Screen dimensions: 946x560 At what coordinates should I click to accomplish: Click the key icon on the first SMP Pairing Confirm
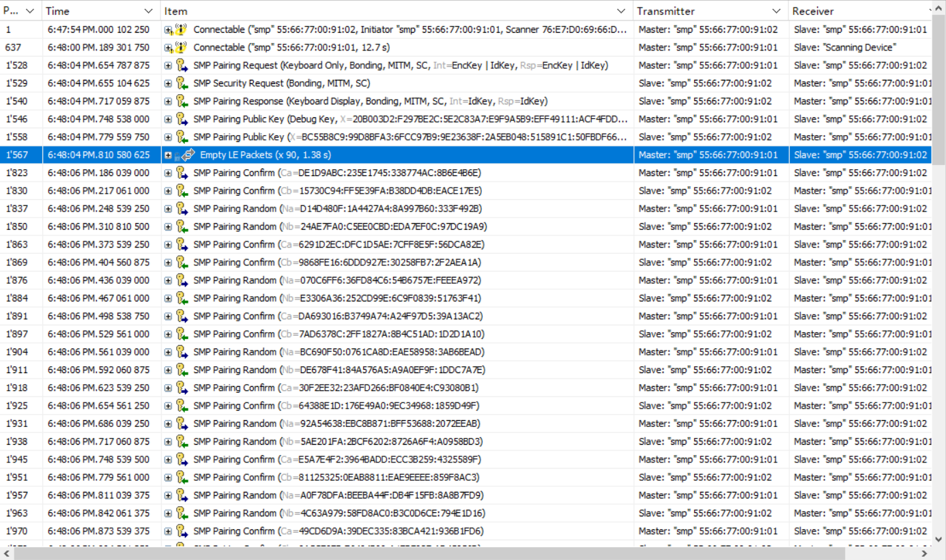click(x=180, y=173)
